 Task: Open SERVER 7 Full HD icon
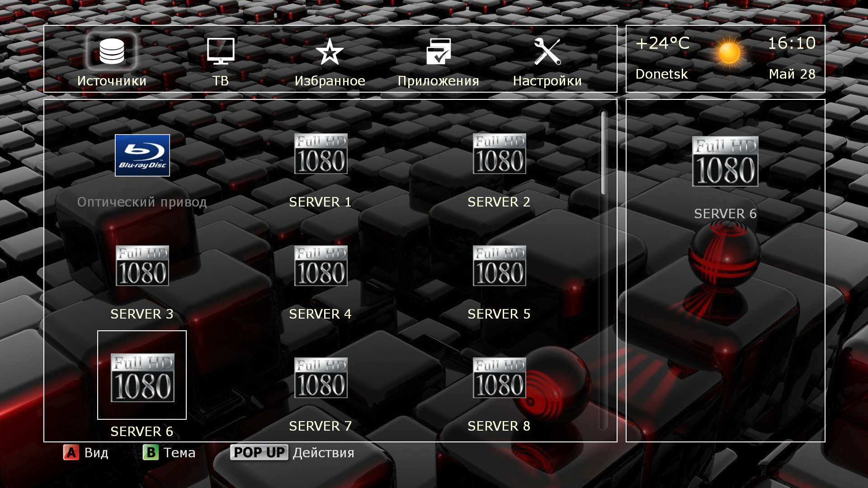tap(321, 378)
